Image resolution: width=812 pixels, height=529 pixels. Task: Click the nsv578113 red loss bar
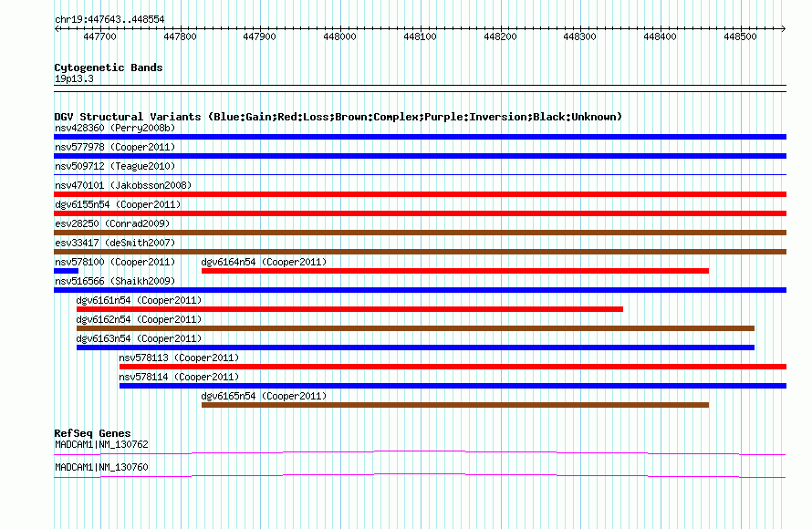click(x=453, y=367)
